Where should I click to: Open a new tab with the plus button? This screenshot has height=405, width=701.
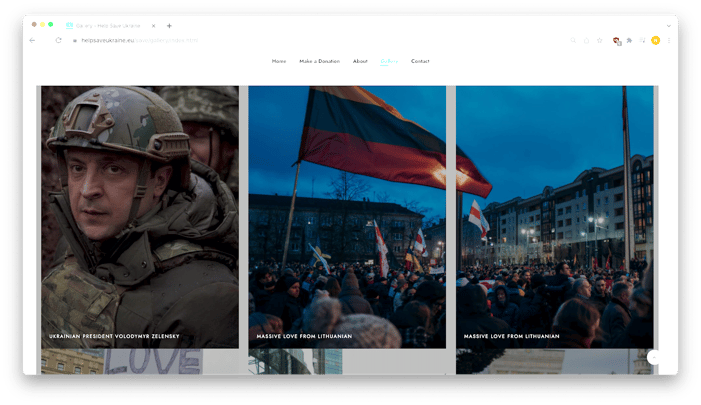tap(169, 26)
